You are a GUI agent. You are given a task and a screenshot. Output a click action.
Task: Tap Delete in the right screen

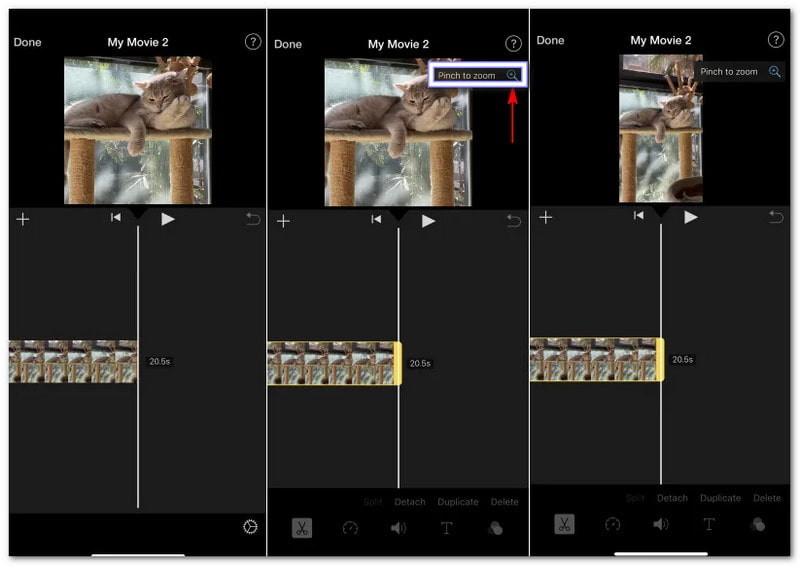tap(767, 498)
